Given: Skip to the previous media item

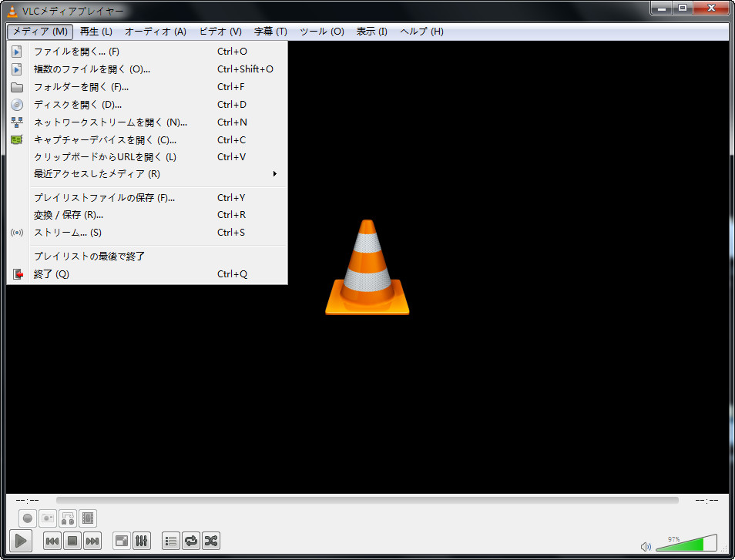Looking at the screenshot, I should (52, 540).
